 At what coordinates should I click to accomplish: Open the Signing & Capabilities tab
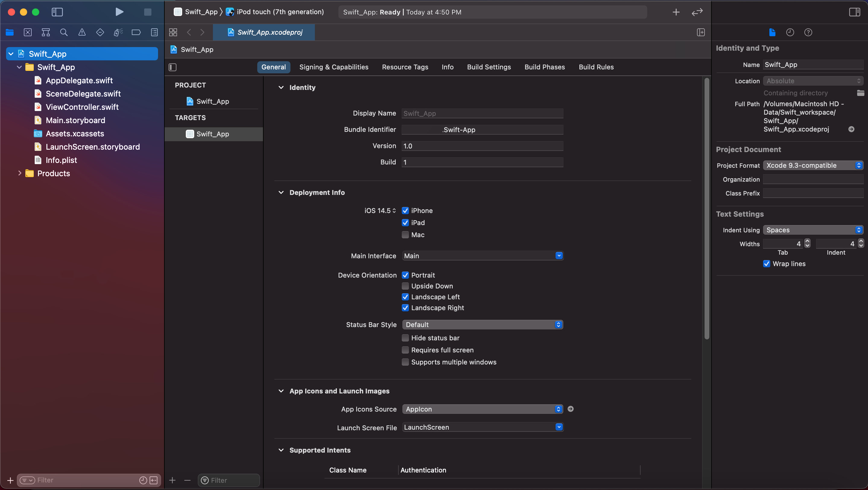coord(334,67)
